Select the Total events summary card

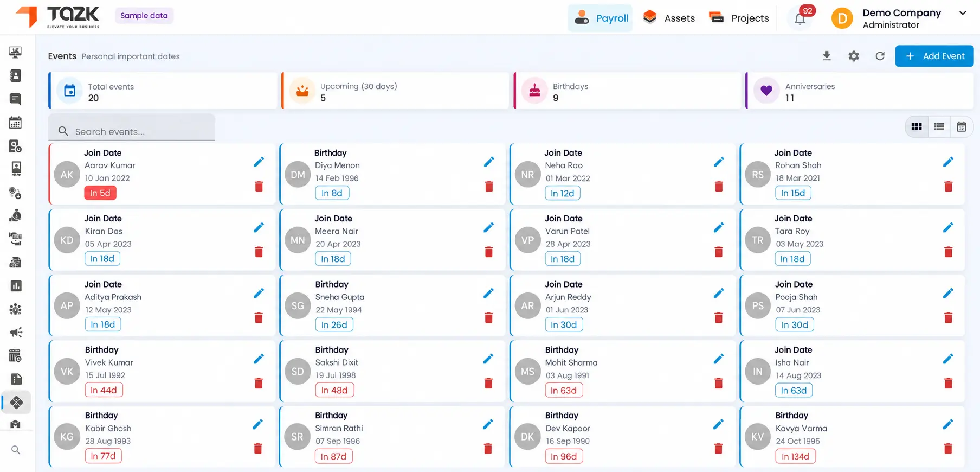[163, 91]
